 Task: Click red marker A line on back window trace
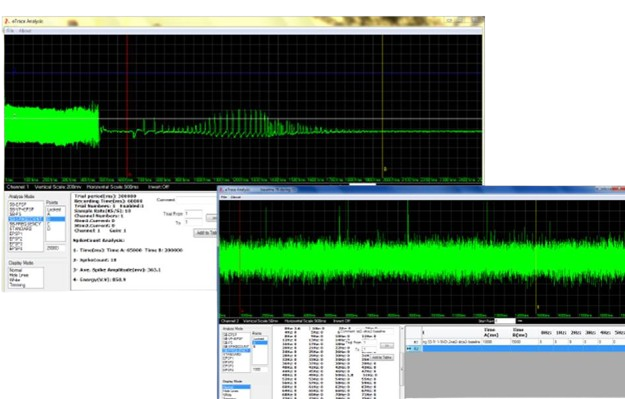[x=127, y=106]
